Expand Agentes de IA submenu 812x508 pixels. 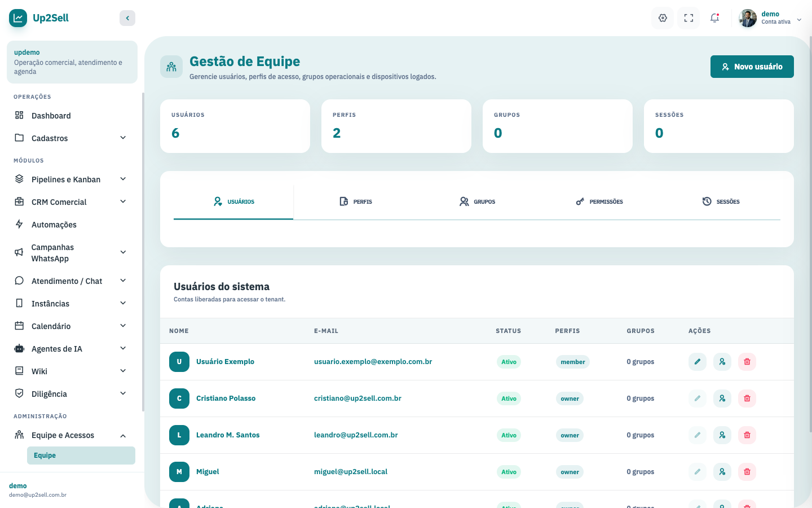click(72, 349)
